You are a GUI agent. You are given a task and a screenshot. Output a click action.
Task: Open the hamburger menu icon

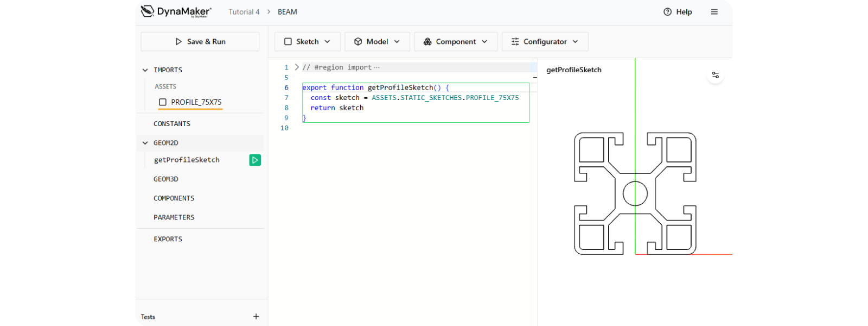click(x=714, y=12)
